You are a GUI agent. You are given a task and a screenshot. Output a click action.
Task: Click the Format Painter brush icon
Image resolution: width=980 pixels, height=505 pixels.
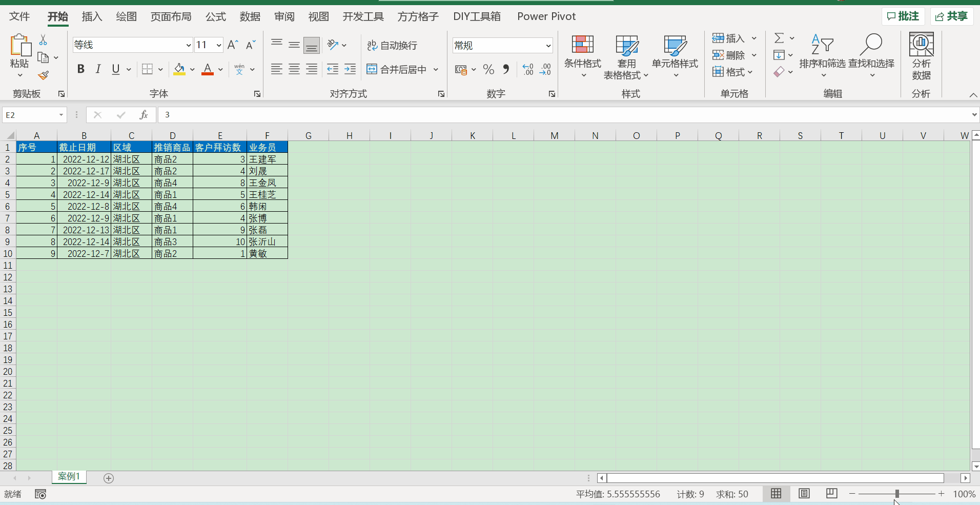(x=44, y=75)
